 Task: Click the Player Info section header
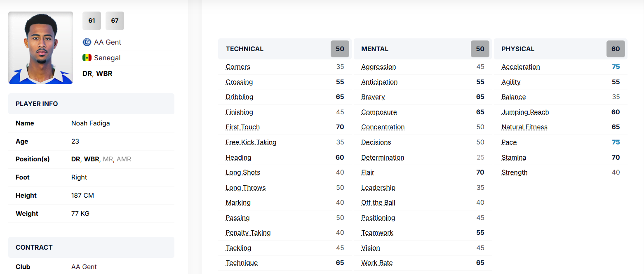[37, 104]
